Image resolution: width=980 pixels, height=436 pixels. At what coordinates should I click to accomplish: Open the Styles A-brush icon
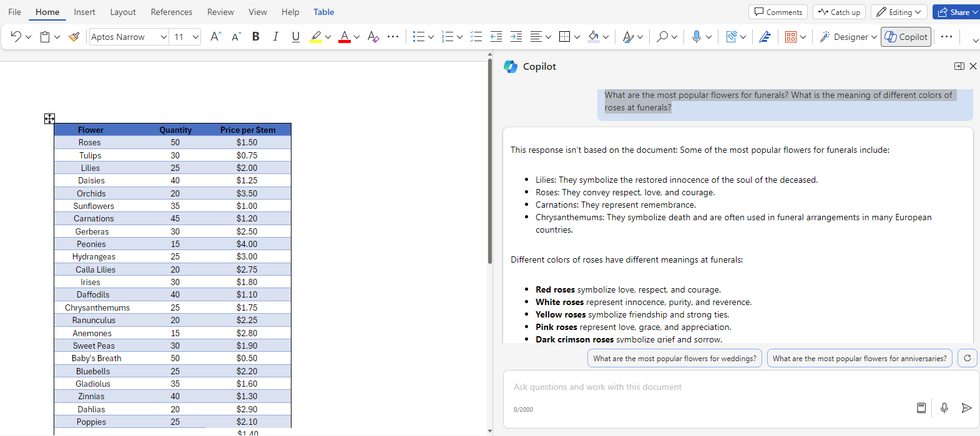[x=629, y=37]
